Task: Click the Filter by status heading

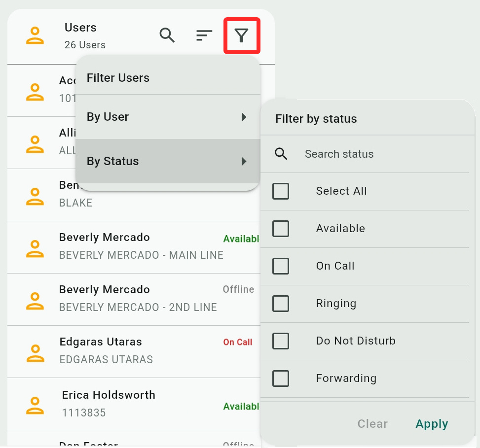Action: tap(316, 119)
